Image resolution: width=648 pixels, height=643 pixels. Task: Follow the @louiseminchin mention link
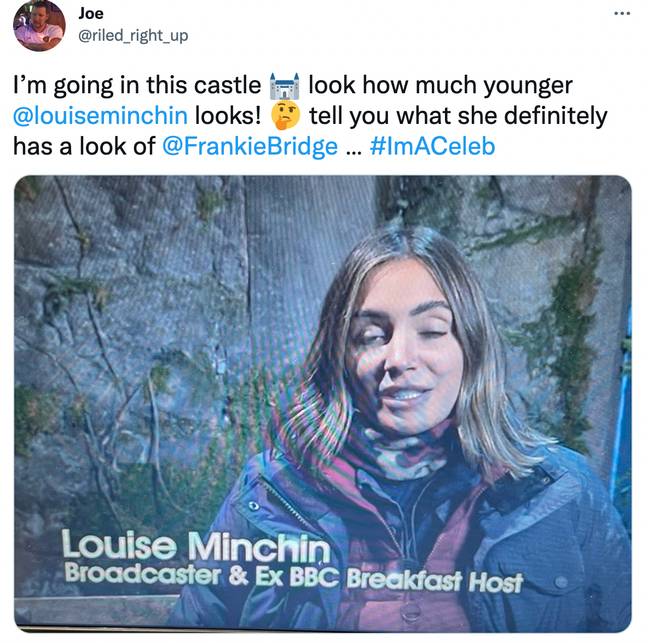click(x=100, y=116)
